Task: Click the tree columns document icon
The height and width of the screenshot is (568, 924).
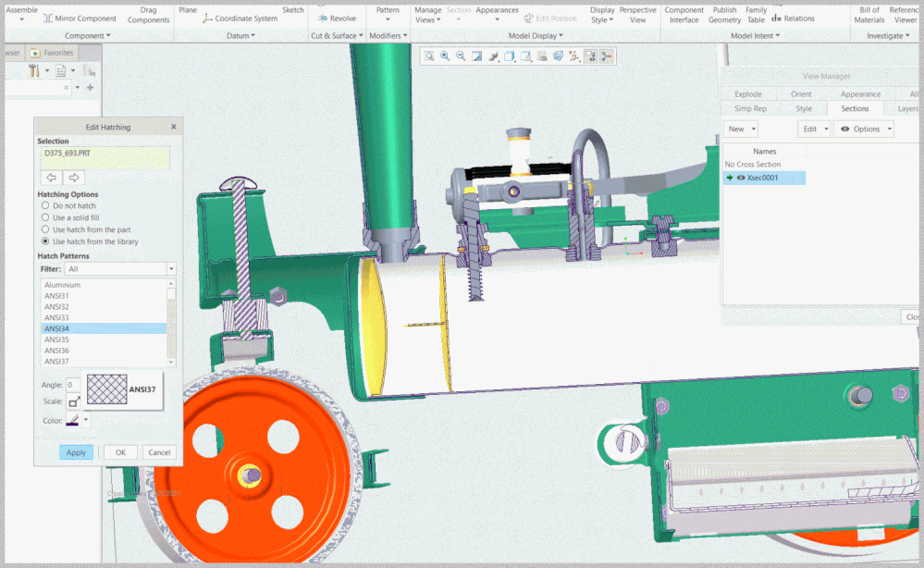Action: [60, 70]
